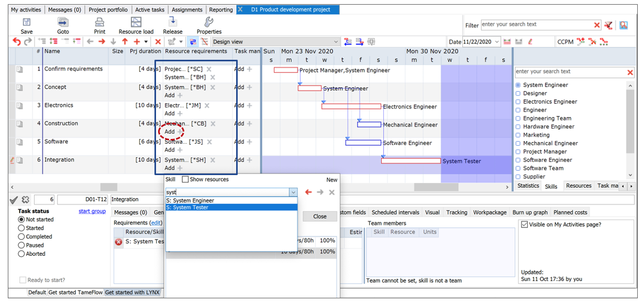This screenshot has height=303, width=644.
Task: Click the start group link
Action: (x=92, y=211)
